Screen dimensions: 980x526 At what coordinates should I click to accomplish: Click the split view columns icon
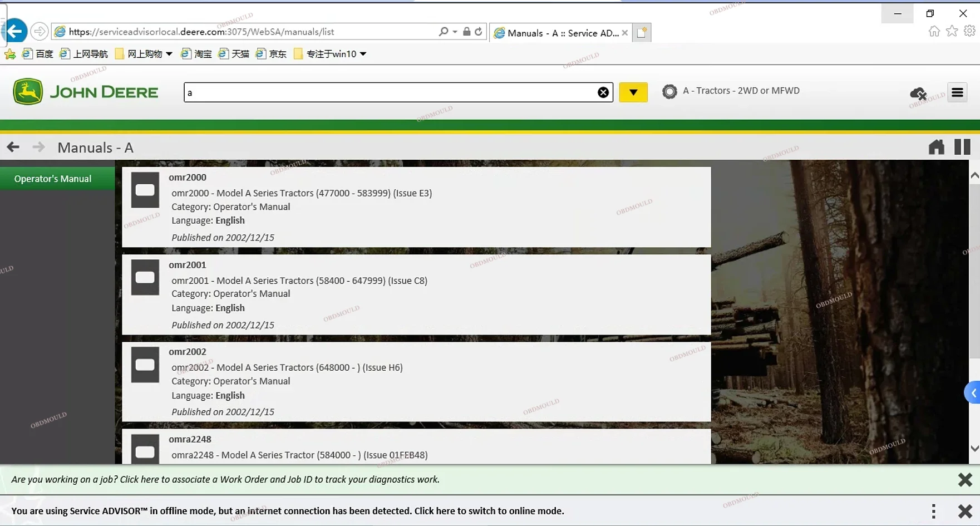(x=962, y=147)
